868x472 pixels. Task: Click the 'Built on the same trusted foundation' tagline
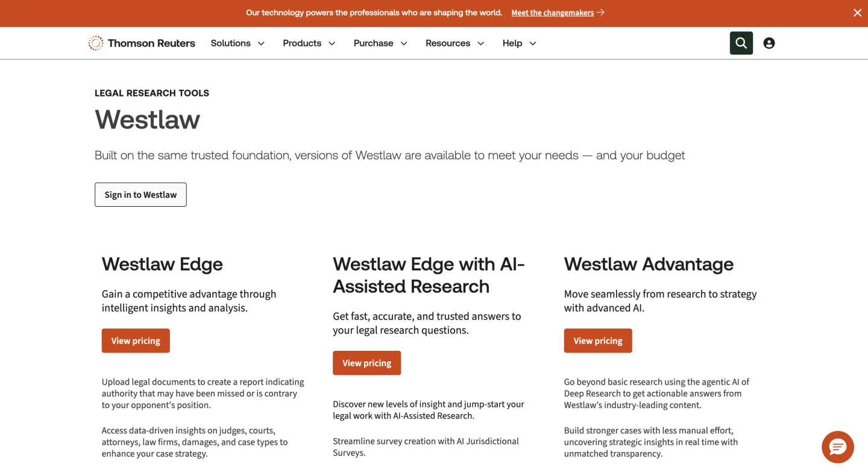pyautogui.click(x=390, y=155)
